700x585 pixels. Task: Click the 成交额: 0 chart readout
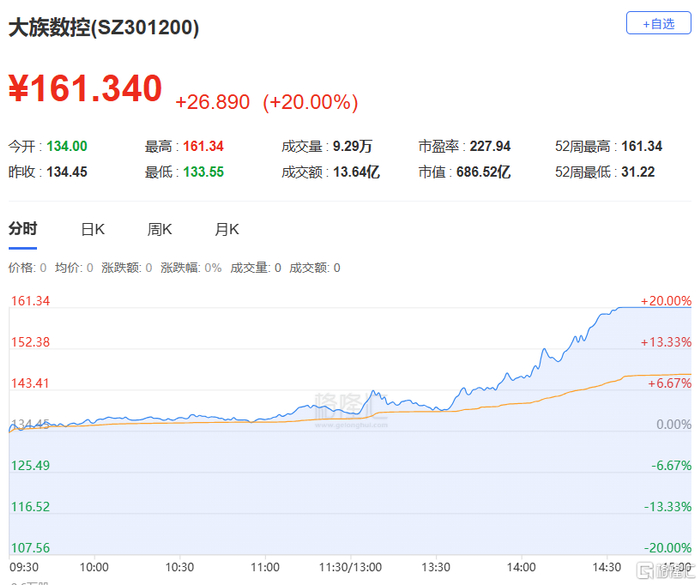click(x=315, y=268)
